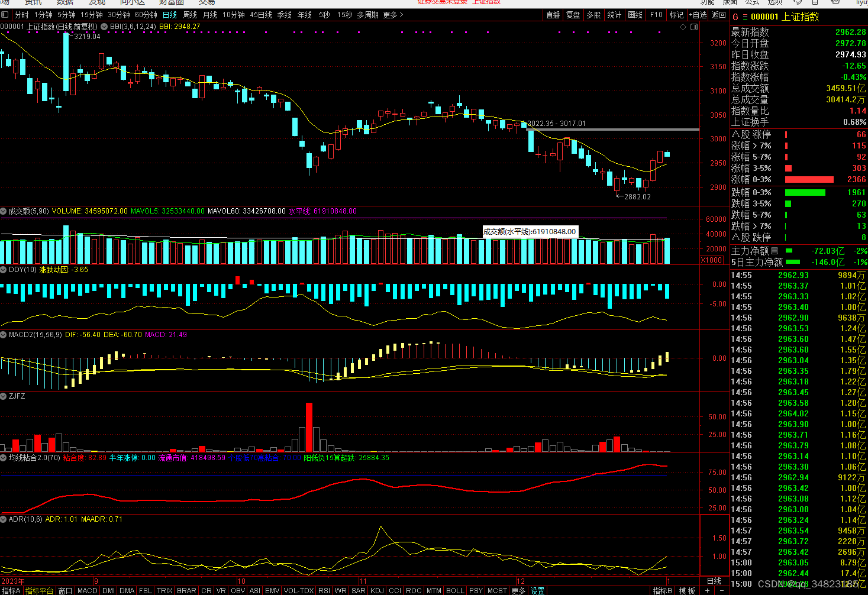
Task: Select the 15秒 period tab
Action: (344, 15)
